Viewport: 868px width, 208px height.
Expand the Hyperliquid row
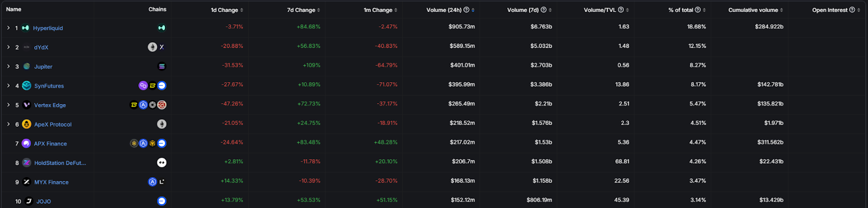(8, 28)
